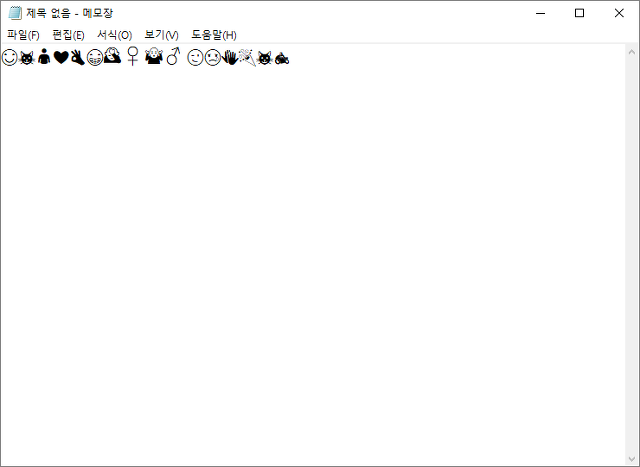The image size is (640, 467).
Task: Click the facepalm person emoji
Action: pos(112,56)
